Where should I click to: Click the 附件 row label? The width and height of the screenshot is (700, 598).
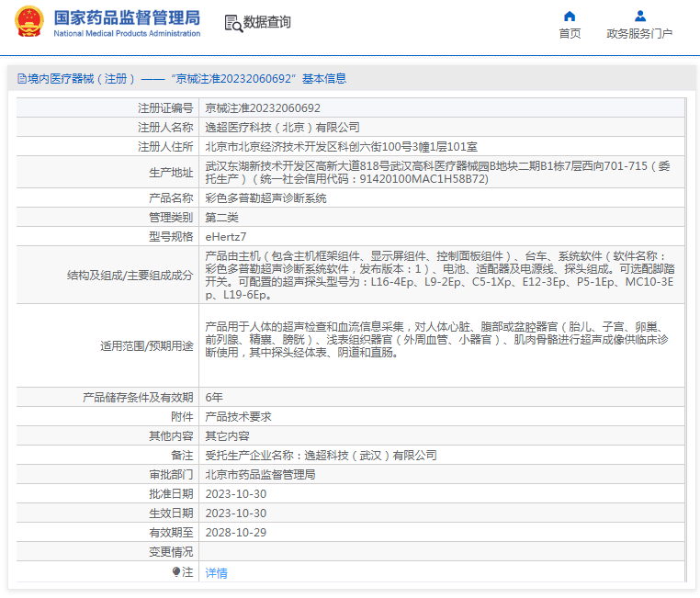[182, 416]
